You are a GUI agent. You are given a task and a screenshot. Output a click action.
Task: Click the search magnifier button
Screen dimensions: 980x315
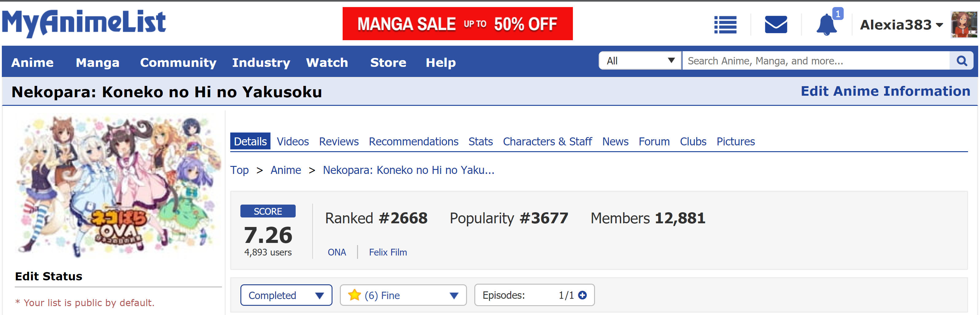click(961, 61)
